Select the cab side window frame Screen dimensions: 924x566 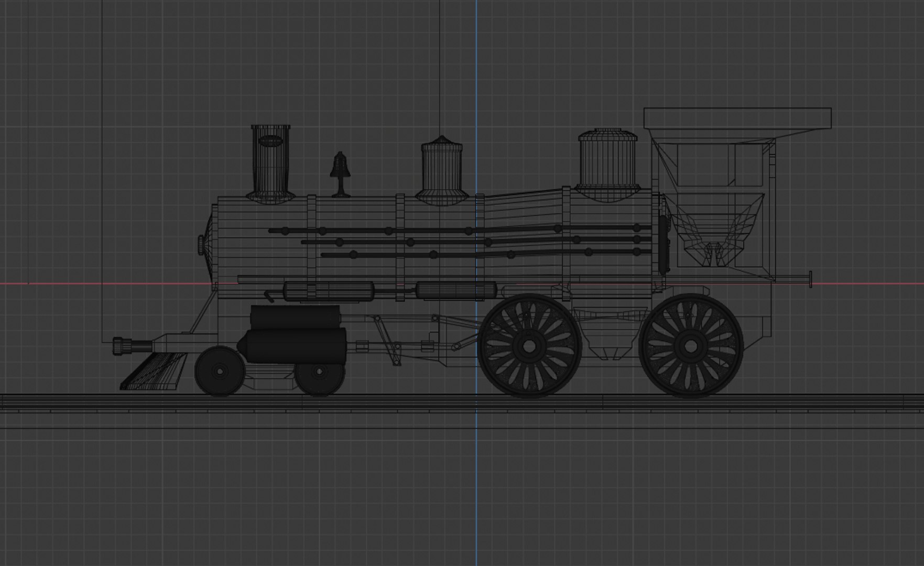(x=719, y=164)
